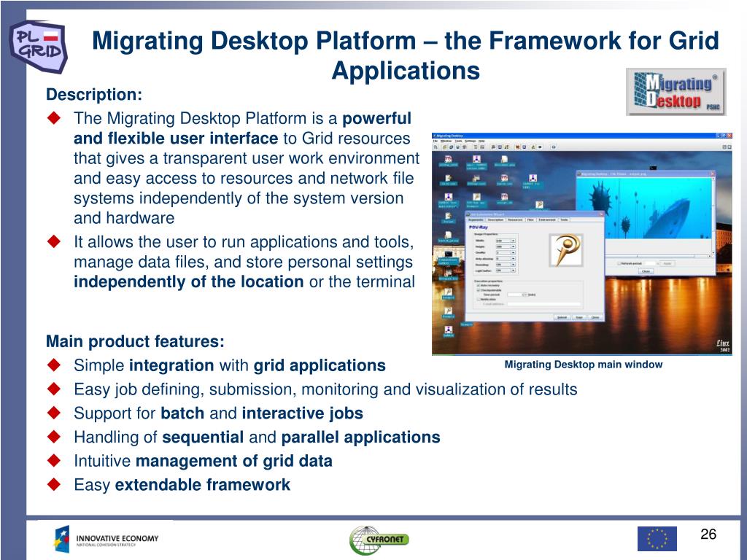Click Close button beside Save in wizard
The image size is (747, 560).
pyautogui.click(x=595, y=317)
